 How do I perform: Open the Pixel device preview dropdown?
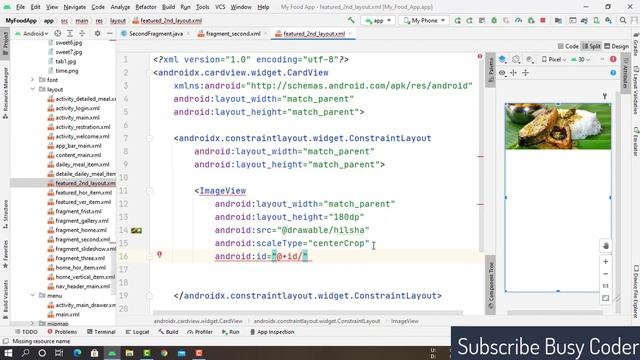click(554, 60)
